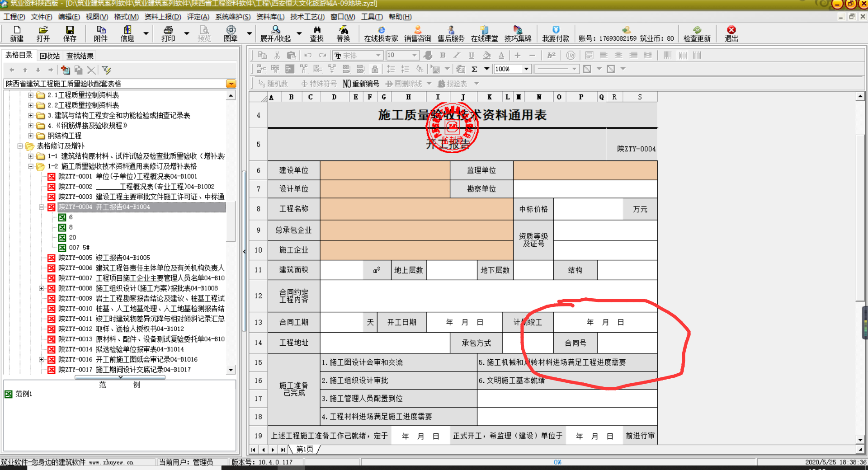Select the 第1页 sheet tab

tap(305, 449)
